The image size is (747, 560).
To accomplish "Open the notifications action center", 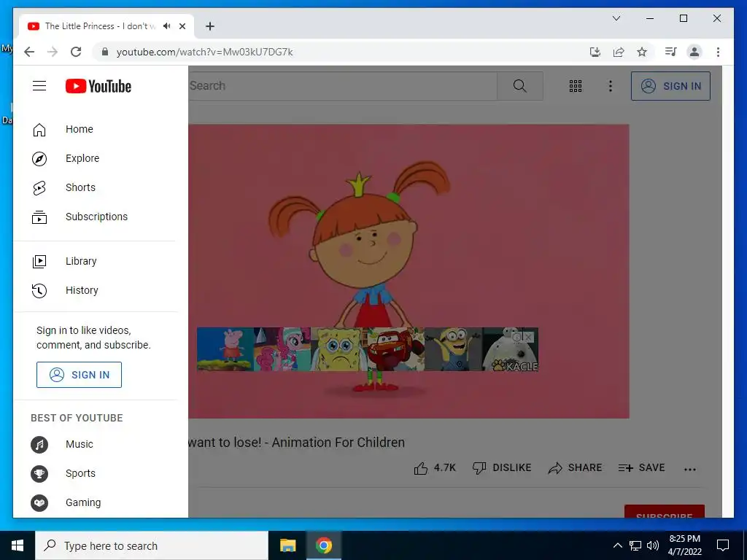I will click(723, 545).
